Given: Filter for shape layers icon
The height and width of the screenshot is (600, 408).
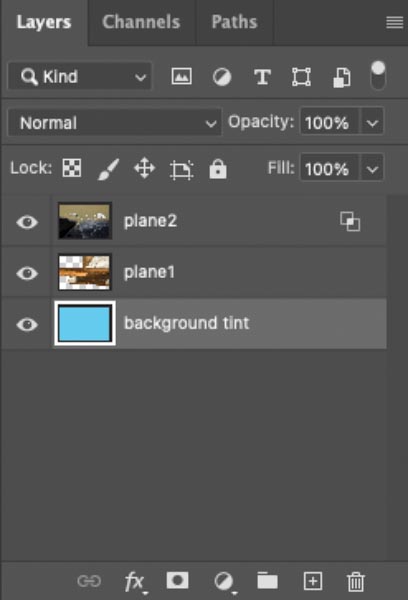Looking at the screenshot, I should (302, 77).
